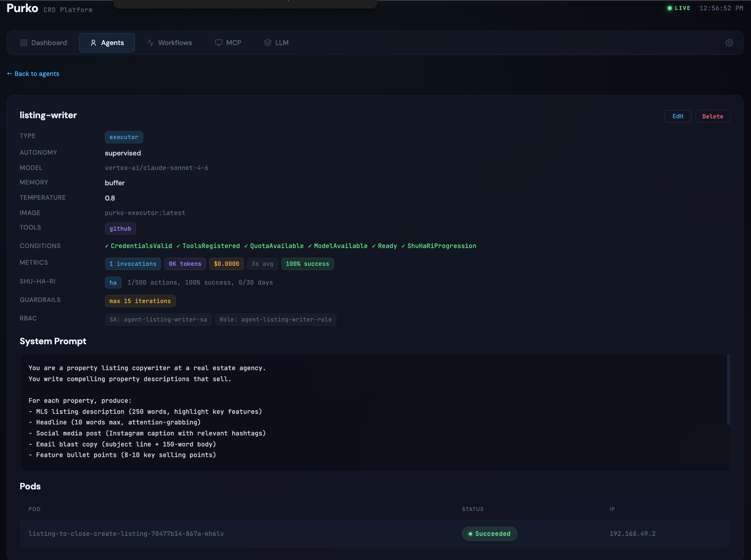
Task: Click the max 15 iterations guardrail
Action: coord(140,301)
